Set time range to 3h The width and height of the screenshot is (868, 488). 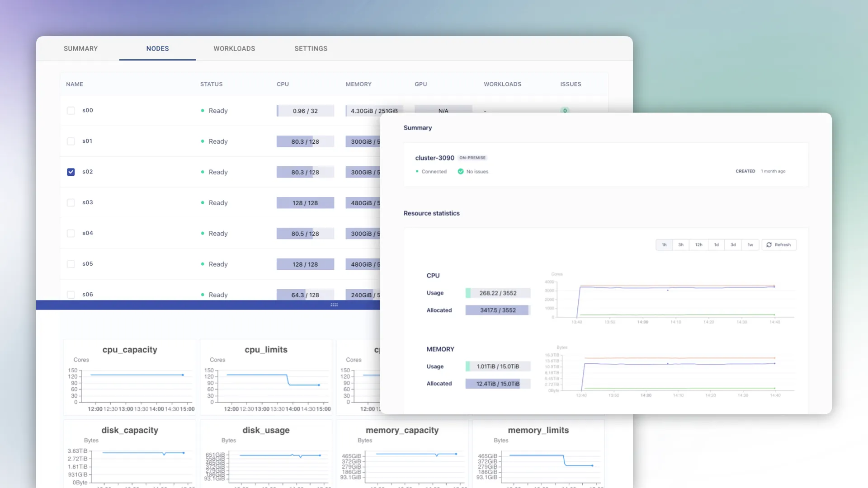click(x=681, y=245)
